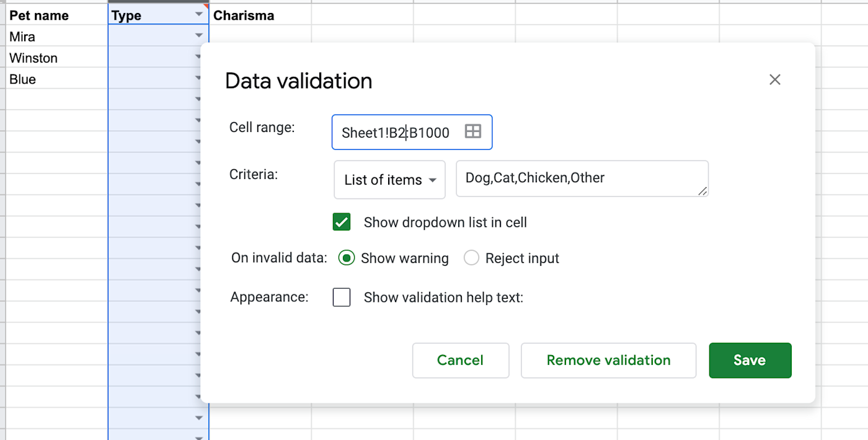The width and height of the screenshot is (868, 440).
Task: Click the select data range grid icon
Action: (x=473, y=131)
